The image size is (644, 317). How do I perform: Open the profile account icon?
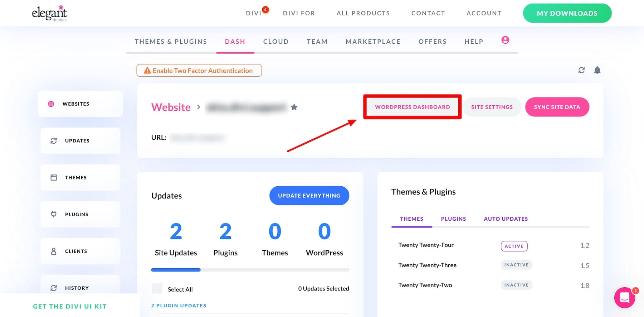point(505,40)
